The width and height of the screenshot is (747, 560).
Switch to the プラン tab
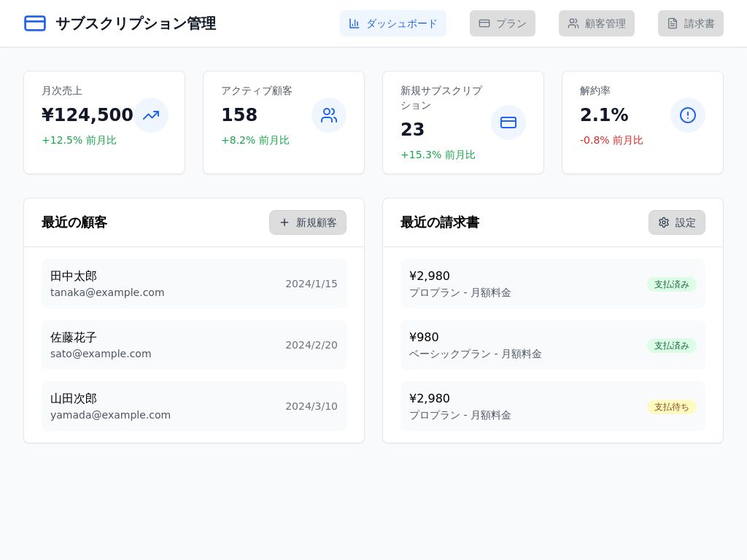pos(503,23)
